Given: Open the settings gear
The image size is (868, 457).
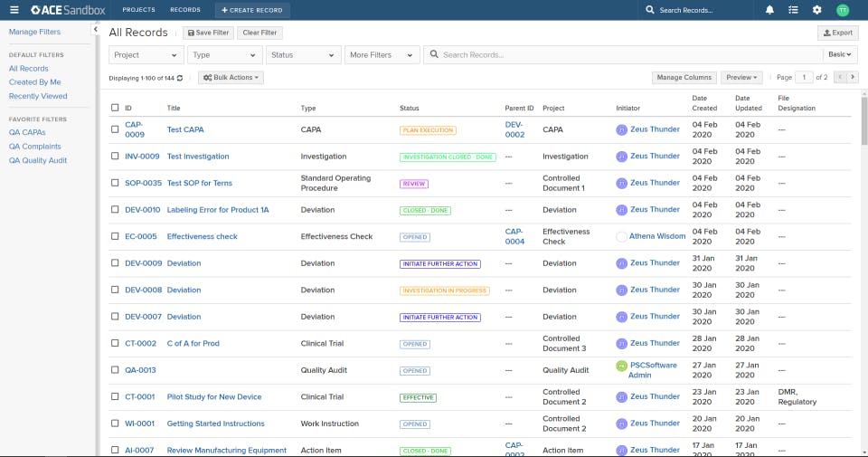Looking at the screenshot, I should point(816,10).
